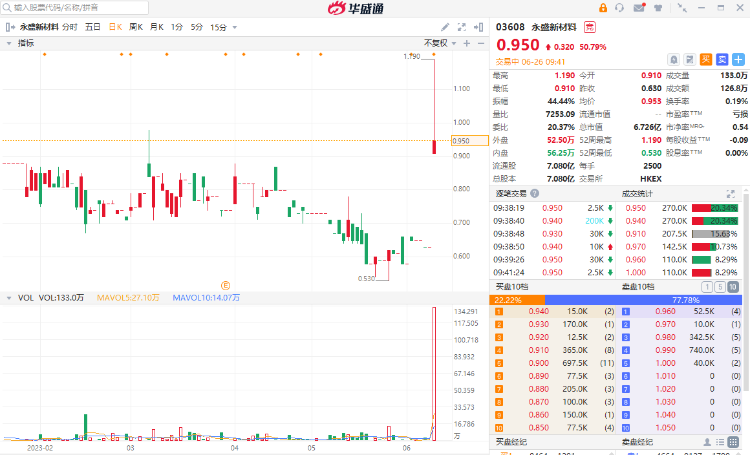The image size is (750, 455).
Task: Click broker queue list view icon
Action: (x=720, y=442)
